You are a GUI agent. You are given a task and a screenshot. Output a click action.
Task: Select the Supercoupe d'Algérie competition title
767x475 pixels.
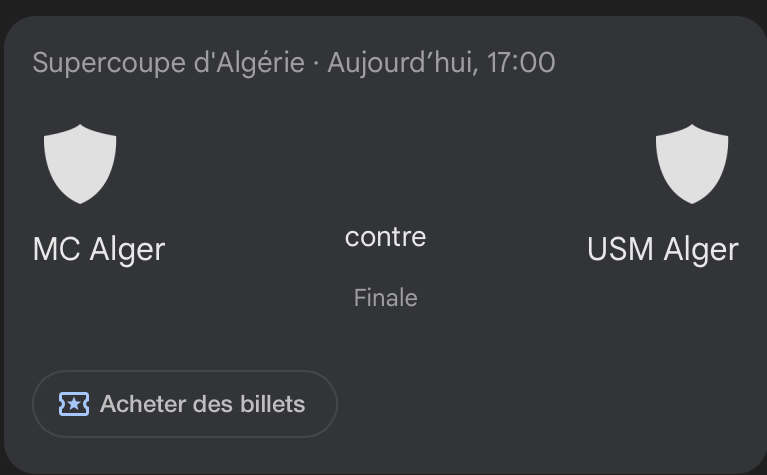pos(168,63)
